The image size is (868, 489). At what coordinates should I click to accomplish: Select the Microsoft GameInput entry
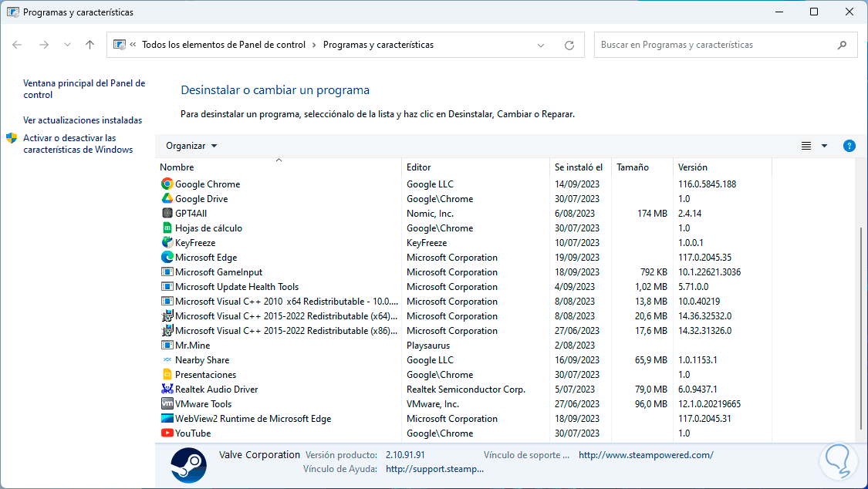click(218, 272)
